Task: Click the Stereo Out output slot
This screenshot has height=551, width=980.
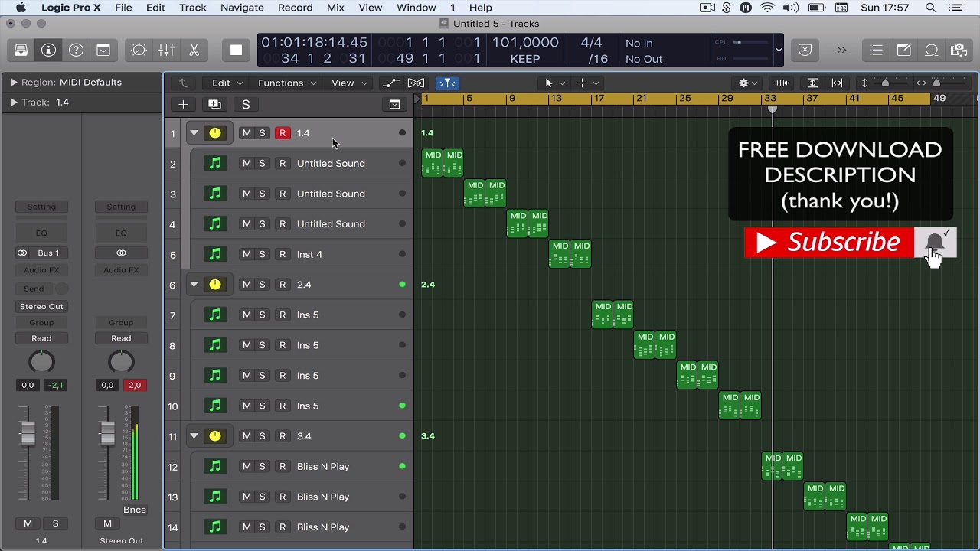Action: 41,306
